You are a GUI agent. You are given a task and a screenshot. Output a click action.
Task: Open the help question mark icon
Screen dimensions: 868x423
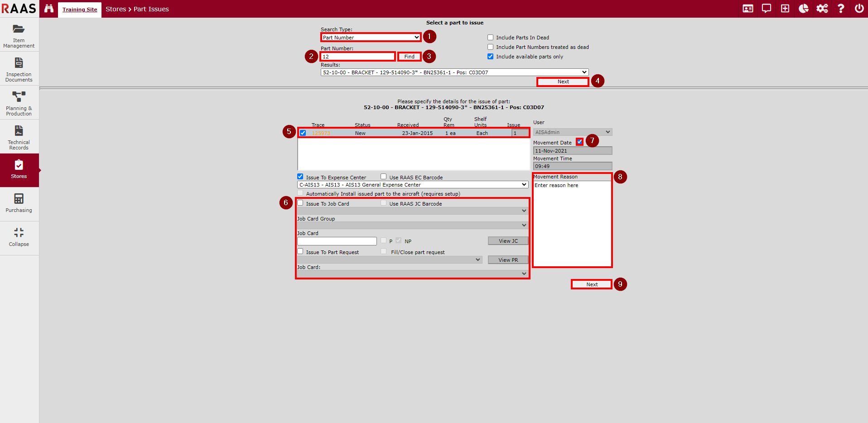841,9
